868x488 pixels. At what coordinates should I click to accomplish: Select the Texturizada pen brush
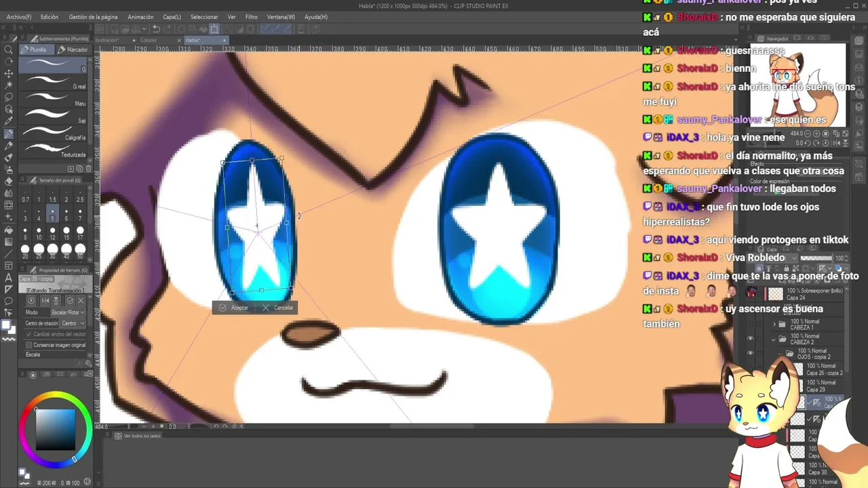(54, 149)
